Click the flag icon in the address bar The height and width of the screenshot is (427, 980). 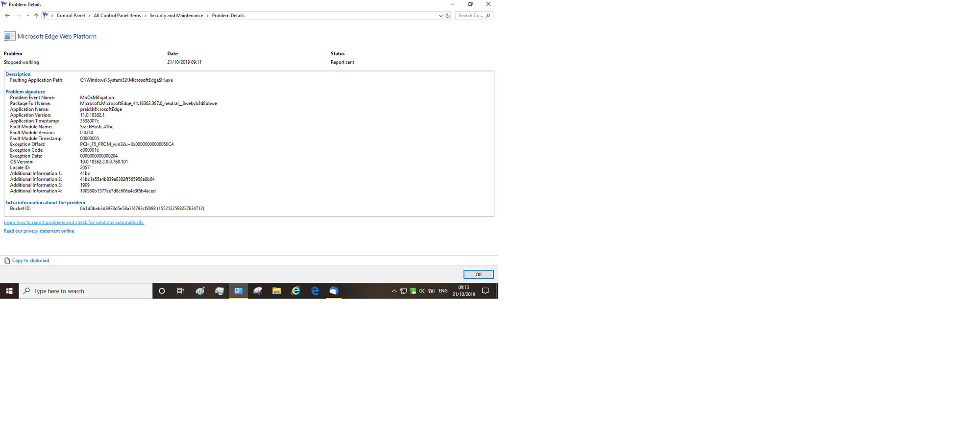point(46,15)
